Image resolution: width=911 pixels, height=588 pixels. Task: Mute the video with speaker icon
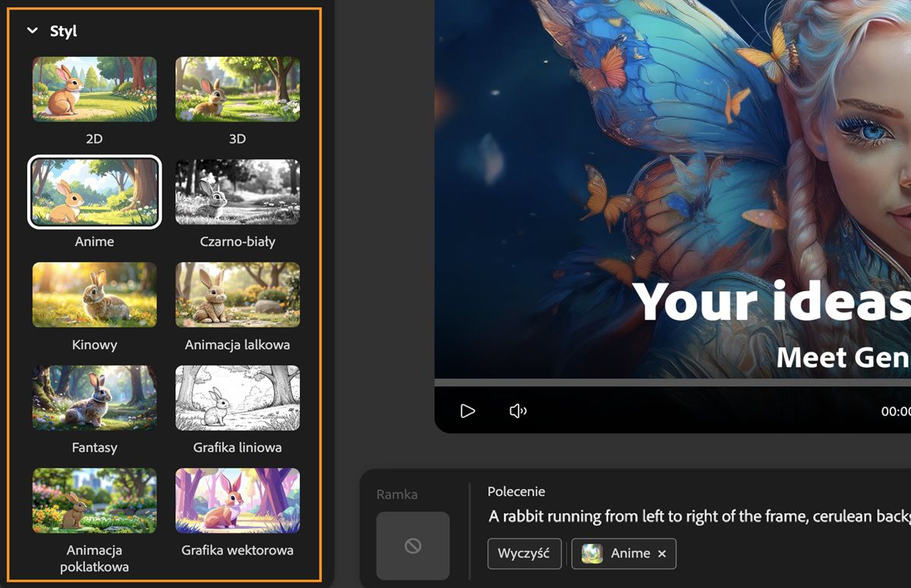tap(518, 411)
